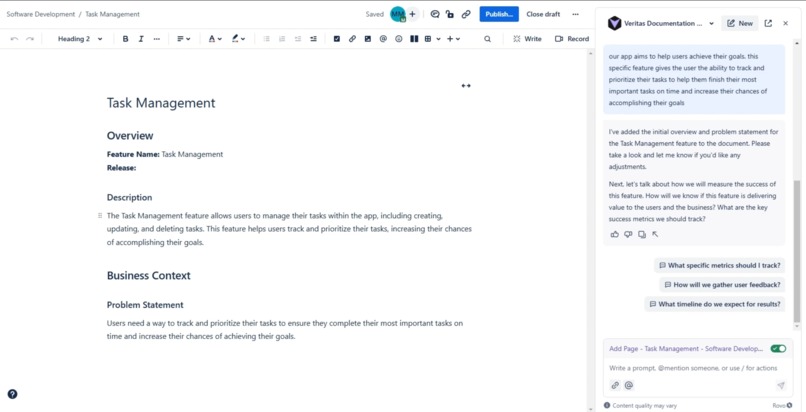Viewport: 806px width, 412px height.
Task: Open more text formatting options
Action: coord(157,39)
